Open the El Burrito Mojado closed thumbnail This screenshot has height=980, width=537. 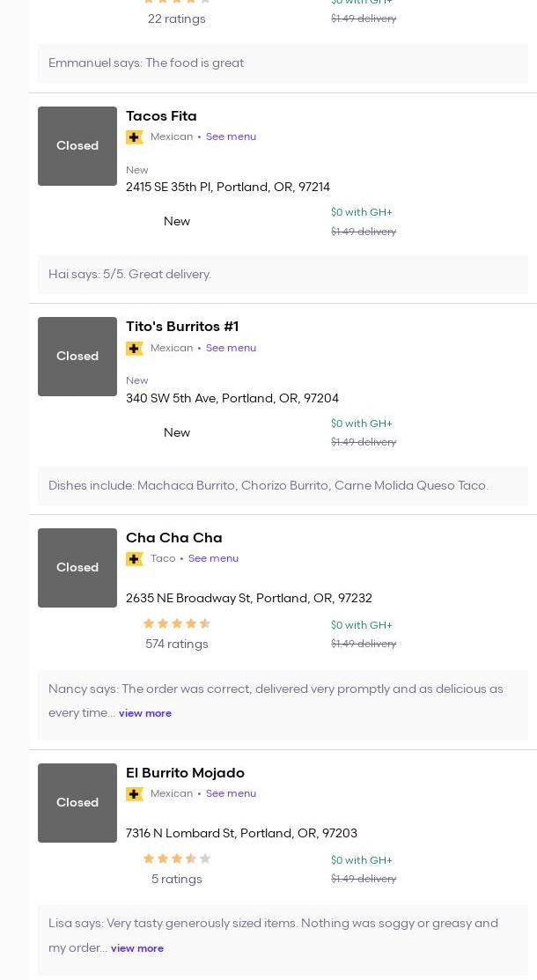77,803
